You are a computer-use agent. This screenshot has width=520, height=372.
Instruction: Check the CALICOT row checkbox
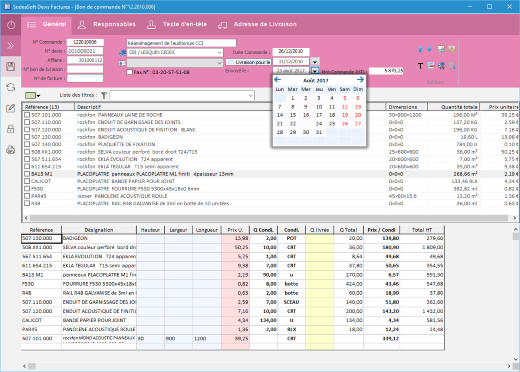click(27, 181)
